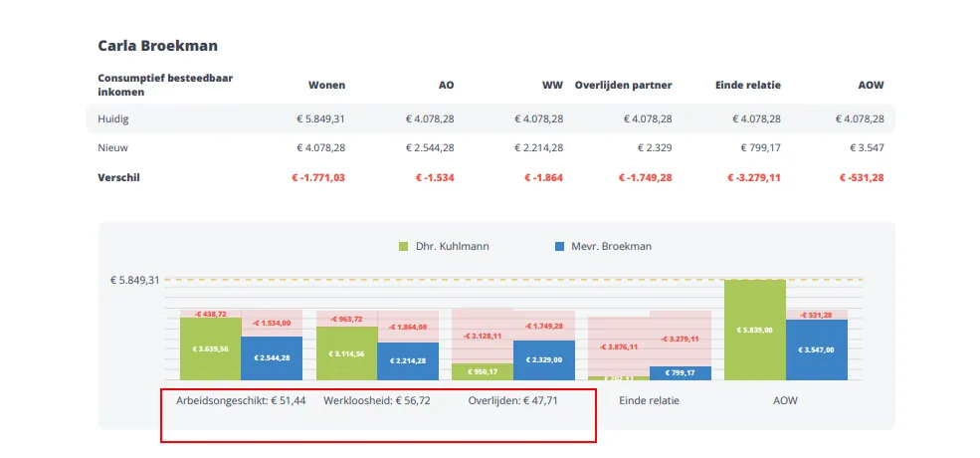Screen dimensions: 980x458
Task: Click Verschil AO value € -1.534
Action: [435, 177]
